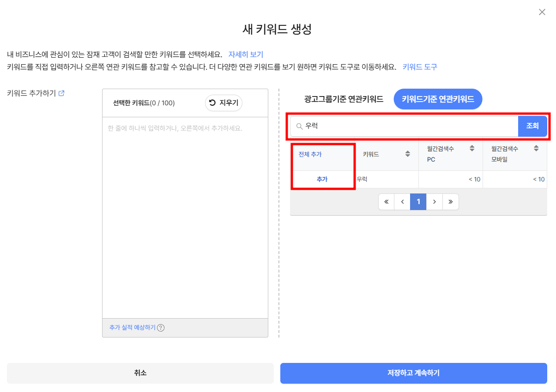Sort by 월간검색수 모바일 column

(x=536, y=149)
